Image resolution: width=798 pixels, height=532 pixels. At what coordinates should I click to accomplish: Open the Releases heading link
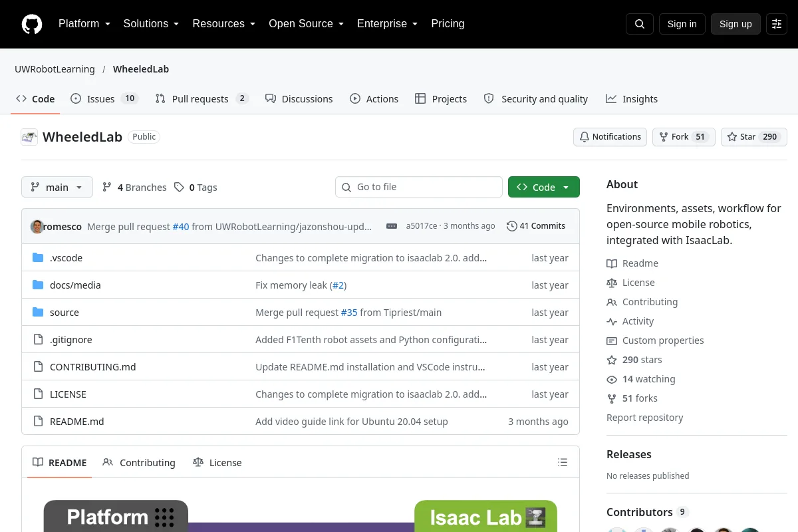tap(629, 454)
